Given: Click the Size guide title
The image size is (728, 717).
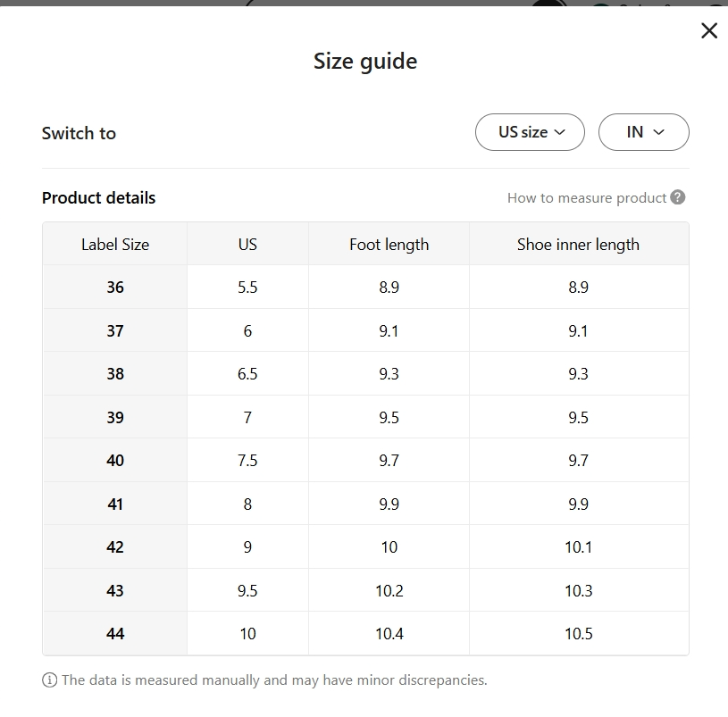Looking at the screenshot, I should [x=364, y=62].
